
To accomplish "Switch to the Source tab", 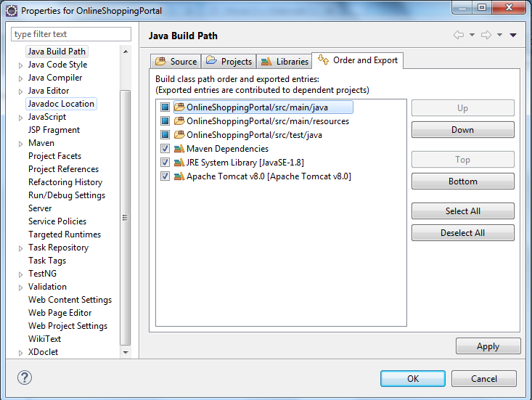I will coord(176,62).
